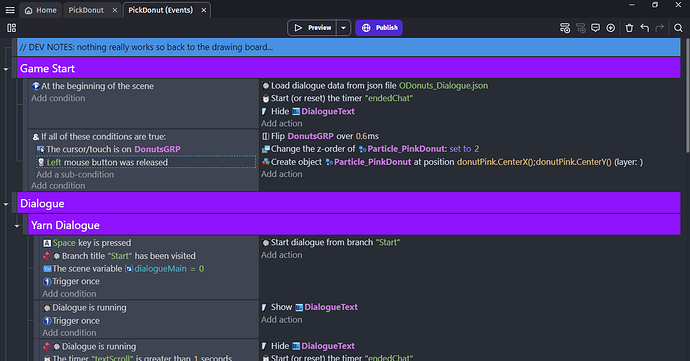
Task: Undo the last change
Action: pyautogui.click(x=645, y=28)
